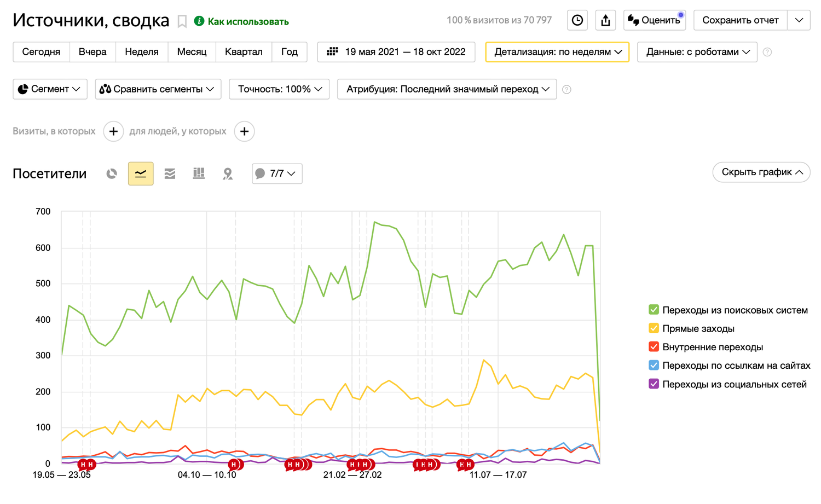821x504 pixels.
Task: Open the map chart view
Action: [x=228, y=173]
